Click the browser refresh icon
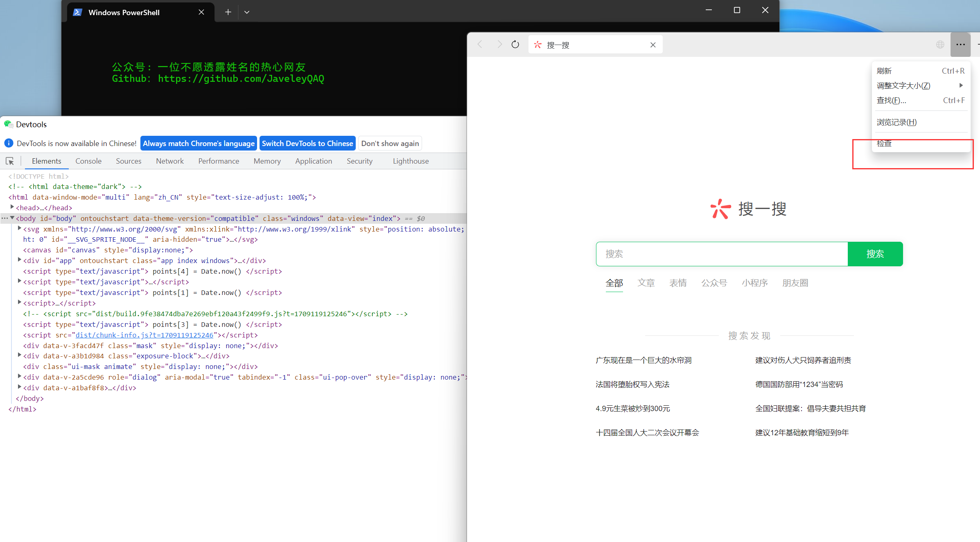980x542 pixels. click(515, 45)
